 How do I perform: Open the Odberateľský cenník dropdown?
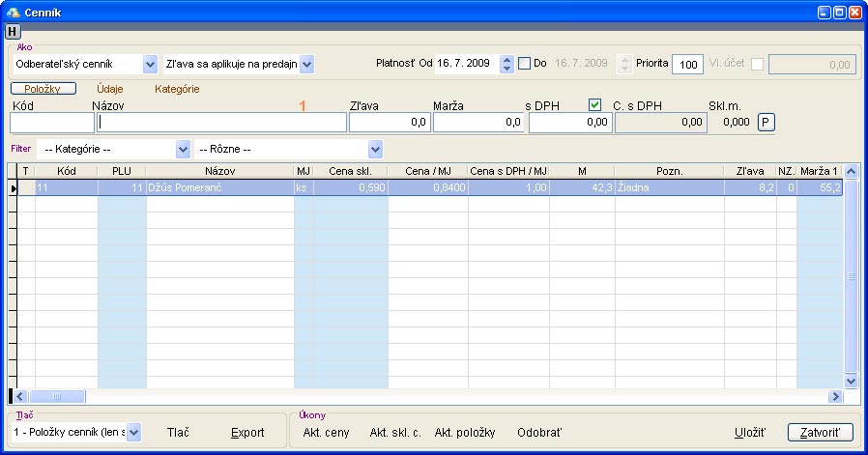(x=150, y=64)
